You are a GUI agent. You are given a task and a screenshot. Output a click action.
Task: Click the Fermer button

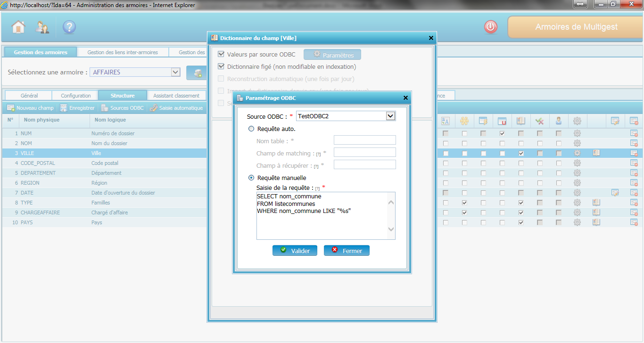coord(347,251)
